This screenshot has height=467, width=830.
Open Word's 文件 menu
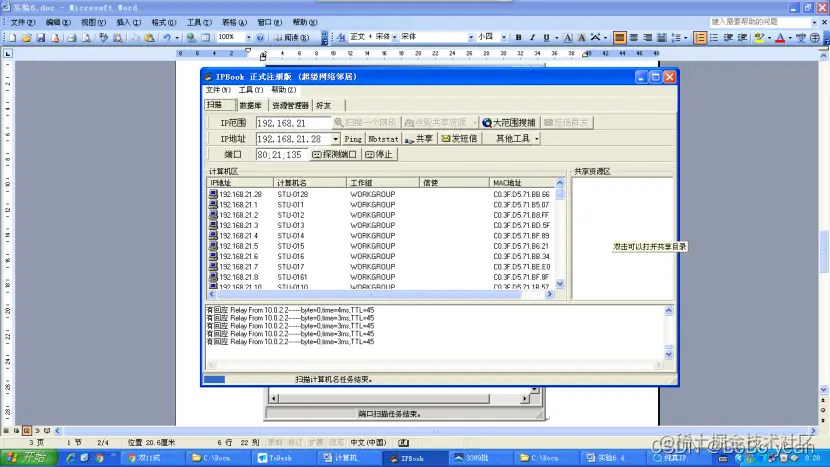coord(22,22)
